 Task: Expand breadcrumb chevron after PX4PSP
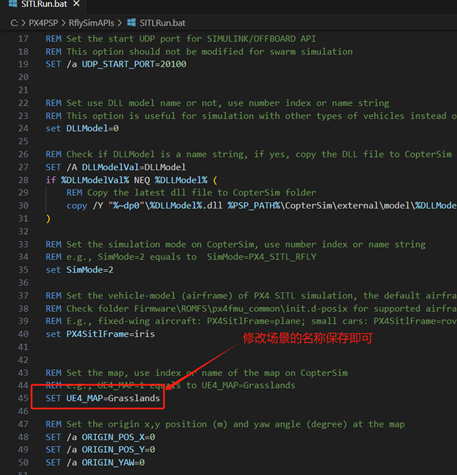click(x=63, y=23)
